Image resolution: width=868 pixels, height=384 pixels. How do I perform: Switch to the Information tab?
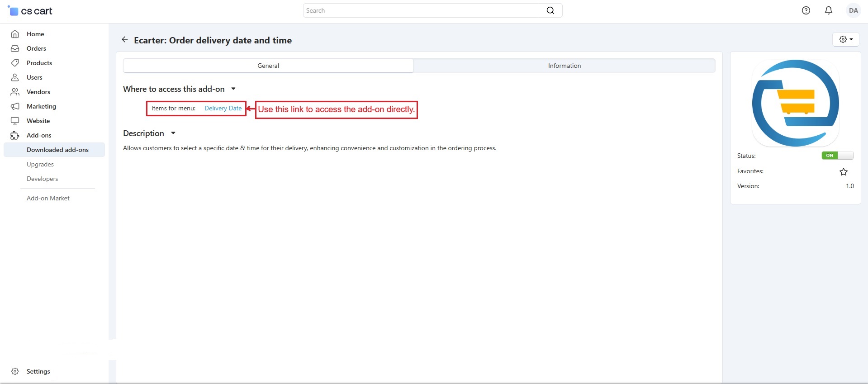tap(564, 66)
